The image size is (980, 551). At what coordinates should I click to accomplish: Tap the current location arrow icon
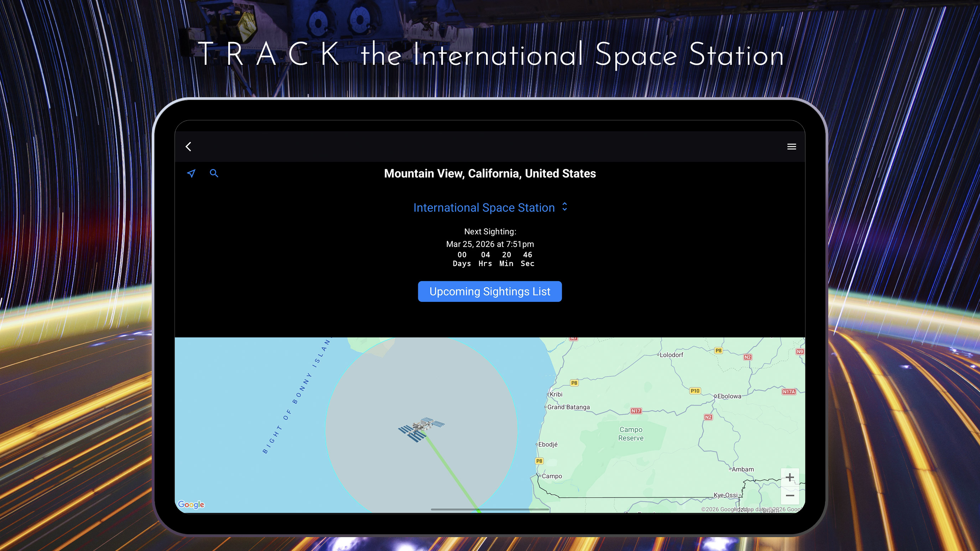click(x=191, y=173)
